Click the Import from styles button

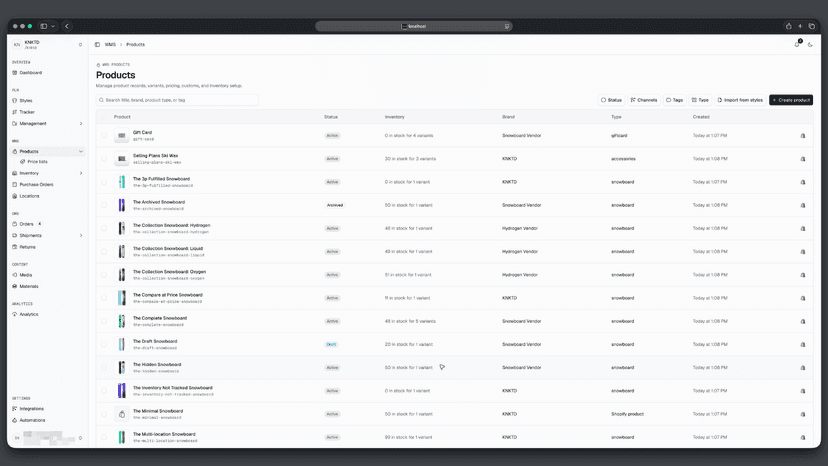[x=740, y=100]
